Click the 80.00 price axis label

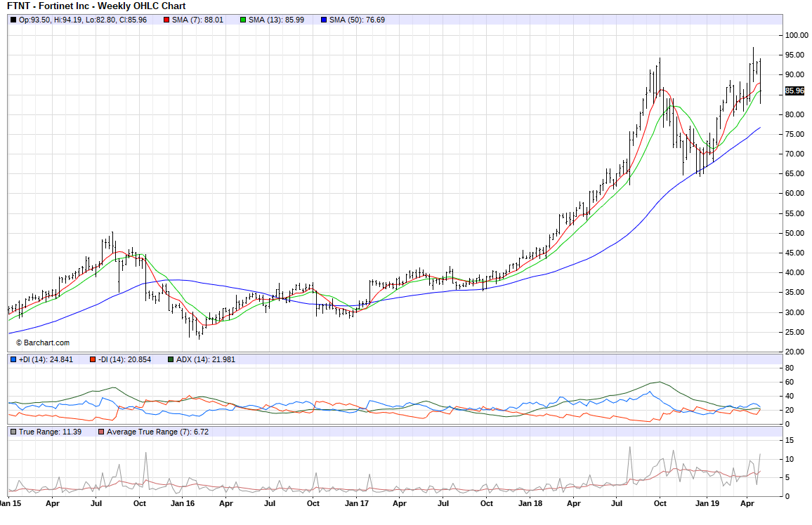pos(795,114)
